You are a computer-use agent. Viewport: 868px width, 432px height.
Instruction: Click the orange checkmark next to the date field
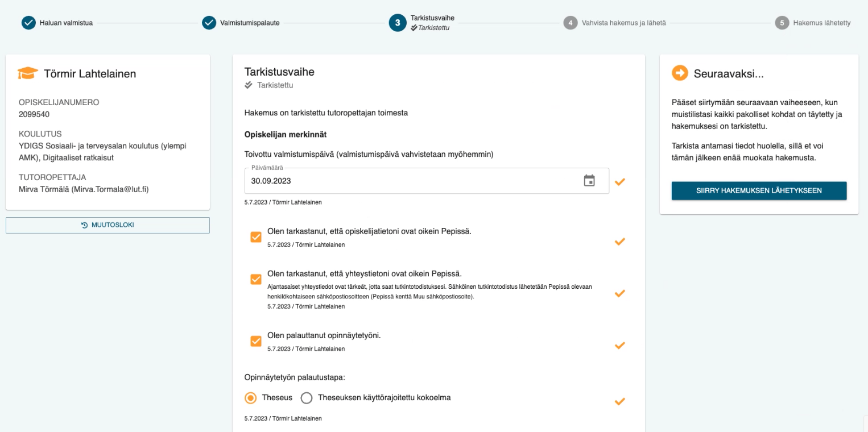[x=620, y=182]
